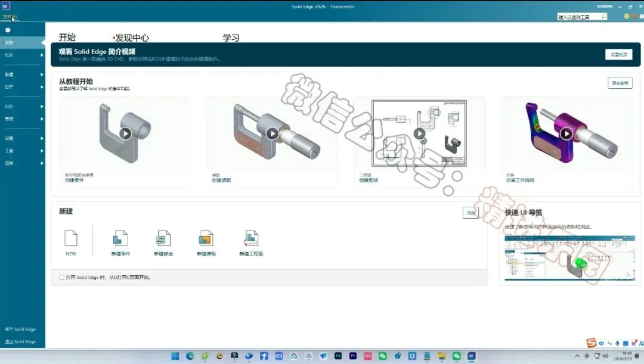Image resolution: width=644 pixels, height=364 pixels.
Task: Click the tool search input field
Action: coord(578,17)
